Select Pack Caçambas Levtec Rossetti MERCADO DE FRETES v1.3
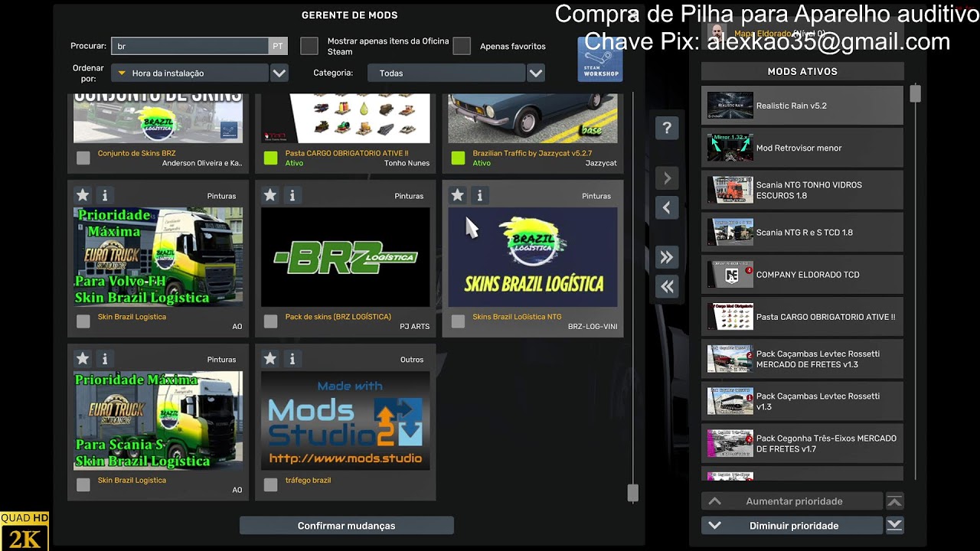Screen dimensions: 980x551 802,359
